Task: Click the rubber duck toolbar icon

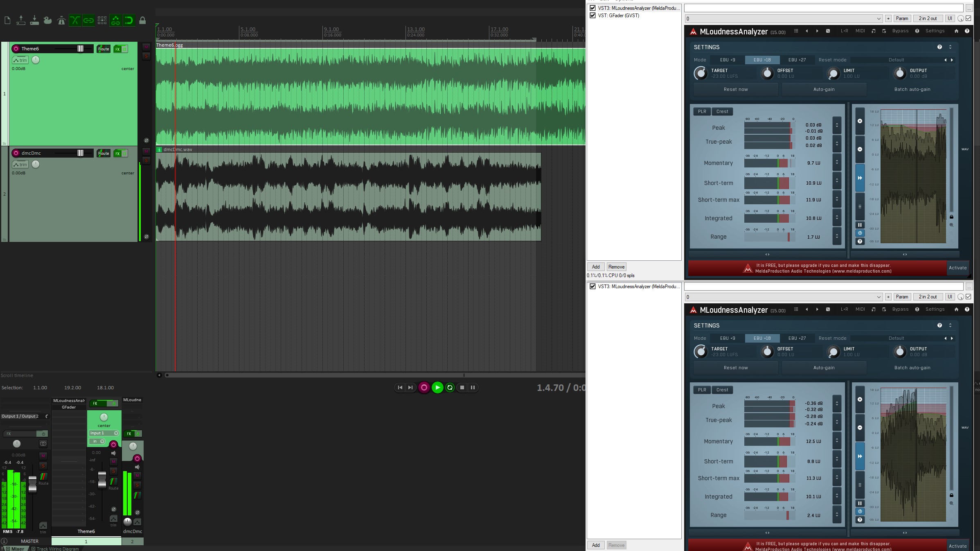Action: (48, 20)
